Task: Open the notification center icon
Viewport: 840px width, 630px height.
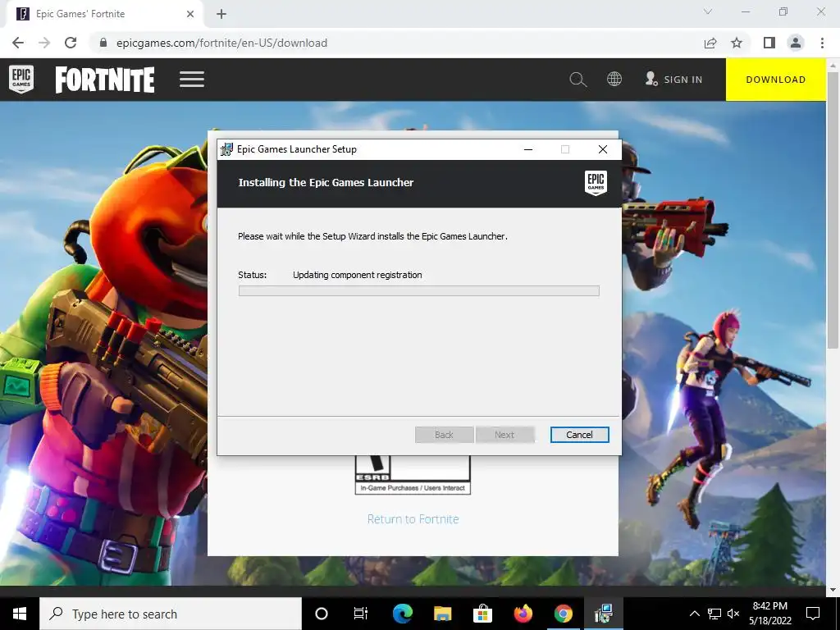Action: pyautogui.click(x=813, y=614)
